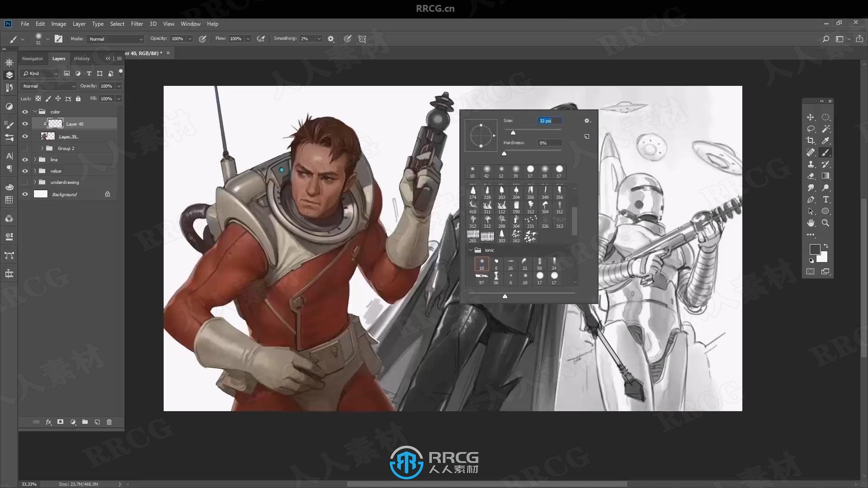Select the Eyedropper tool
The height and width of the screenshot is (488, 868).
tap(826, 141)
